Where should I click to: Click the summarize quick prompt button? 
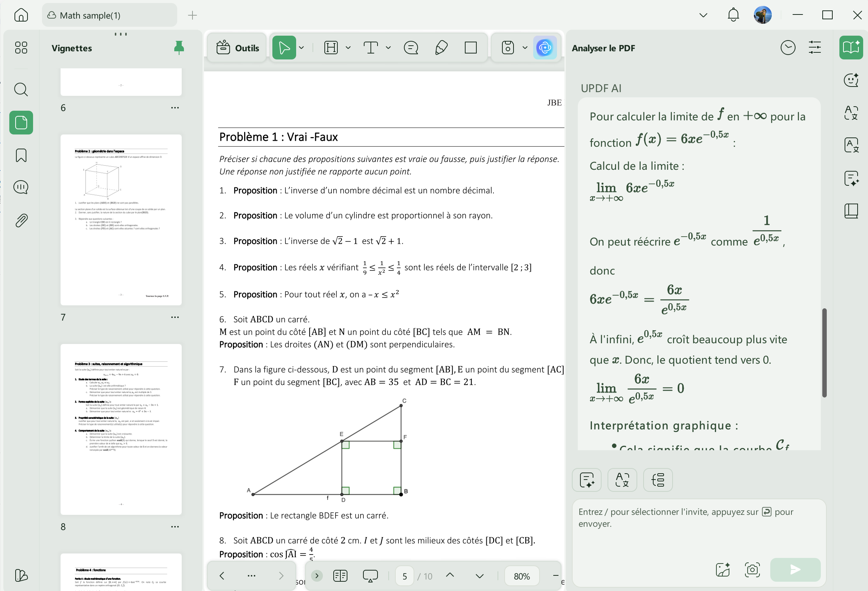(x=586, y=480)
